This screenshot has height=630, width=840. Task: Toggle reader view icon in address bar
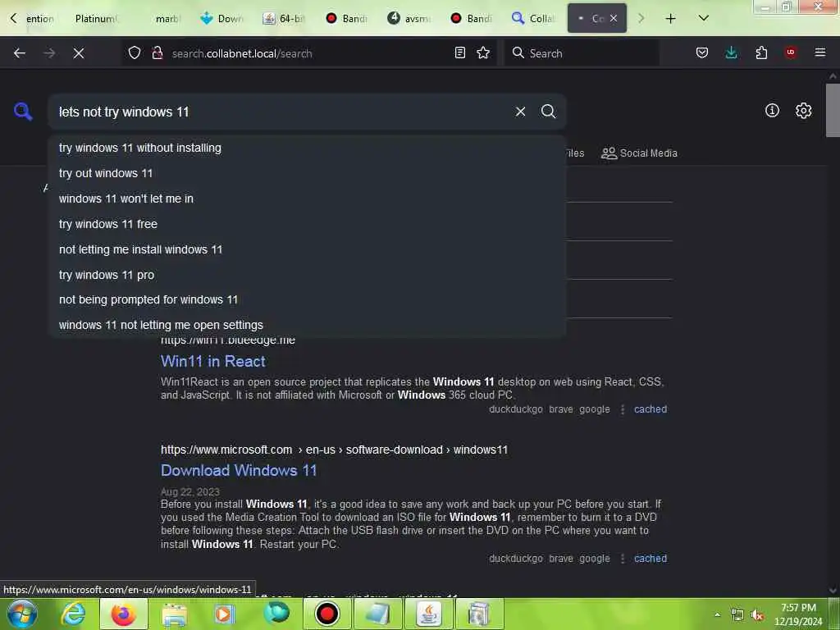coord(459,52)
